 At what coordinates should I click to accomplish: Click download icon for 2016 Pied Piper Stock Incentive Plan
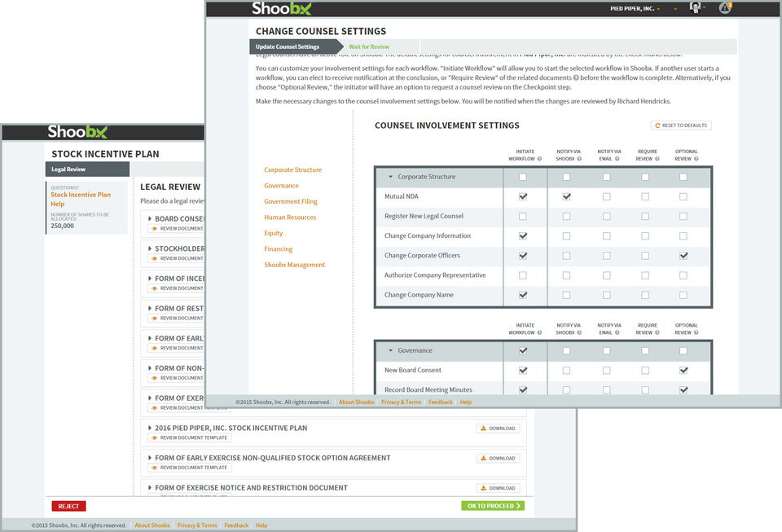[483, 429]
